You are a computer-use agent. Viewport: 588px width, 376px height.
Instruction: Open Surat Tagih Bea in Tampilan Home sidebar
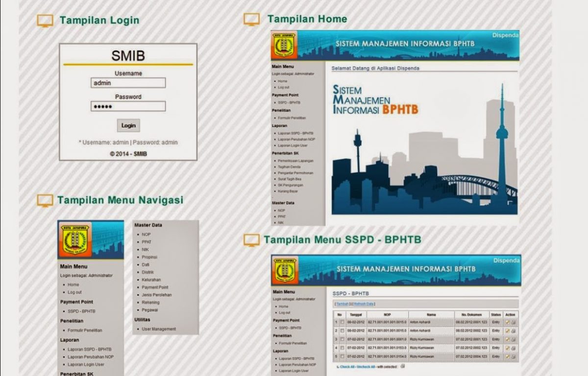289,179
